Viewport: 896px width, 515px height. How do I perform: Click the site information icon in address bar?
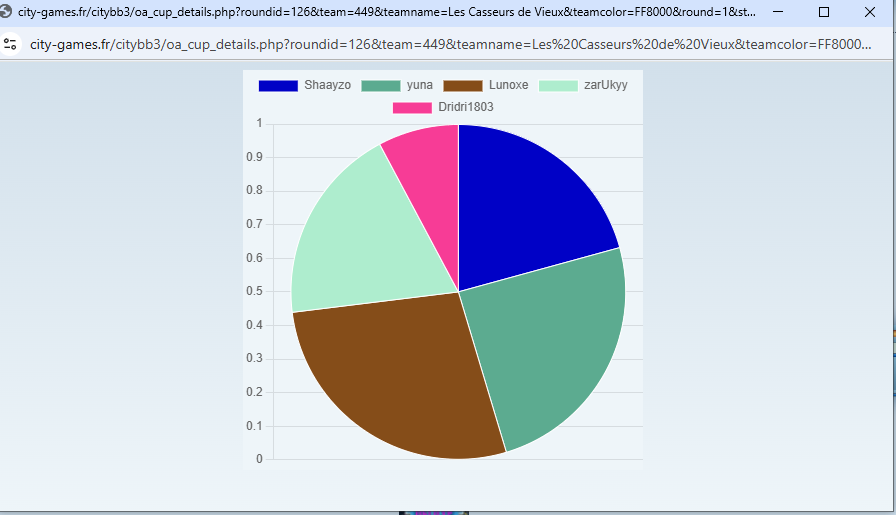pyautogui.click(x=11, y=44)
